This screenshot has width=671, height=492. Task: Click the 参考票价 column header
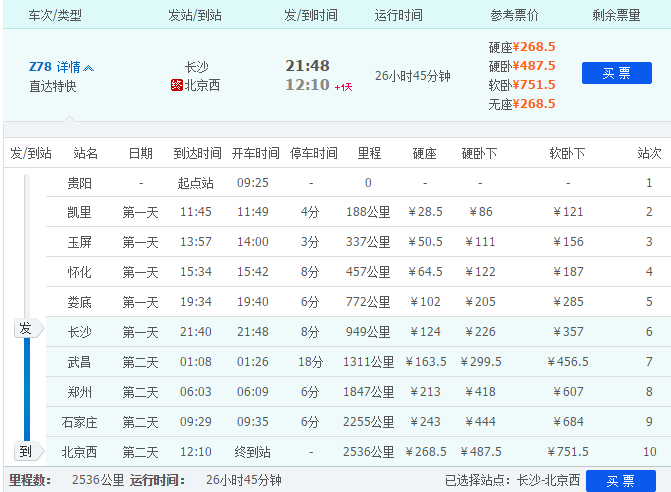click(x=514, y=16)
